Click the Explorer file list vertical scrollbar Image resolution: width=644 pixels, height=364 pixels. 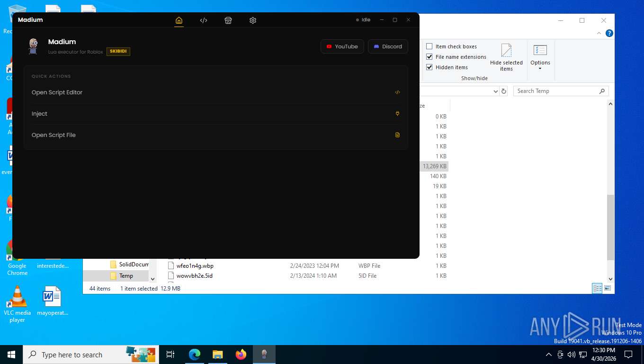(610, 227)
